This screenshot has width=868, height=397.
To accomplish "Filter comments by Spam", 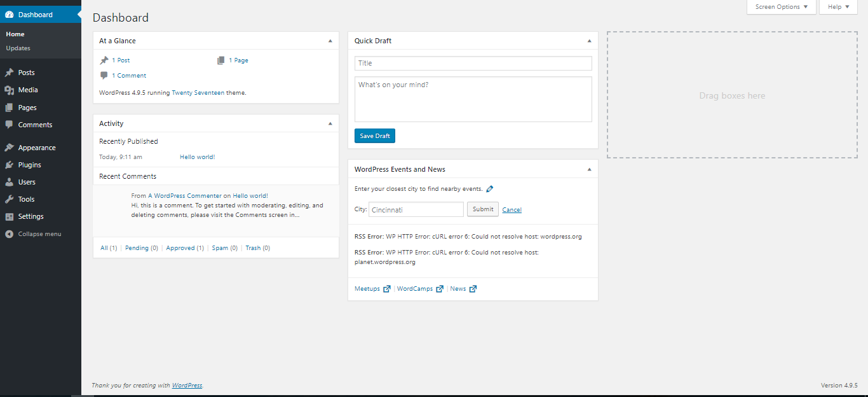I will click(x=225, y=248).
